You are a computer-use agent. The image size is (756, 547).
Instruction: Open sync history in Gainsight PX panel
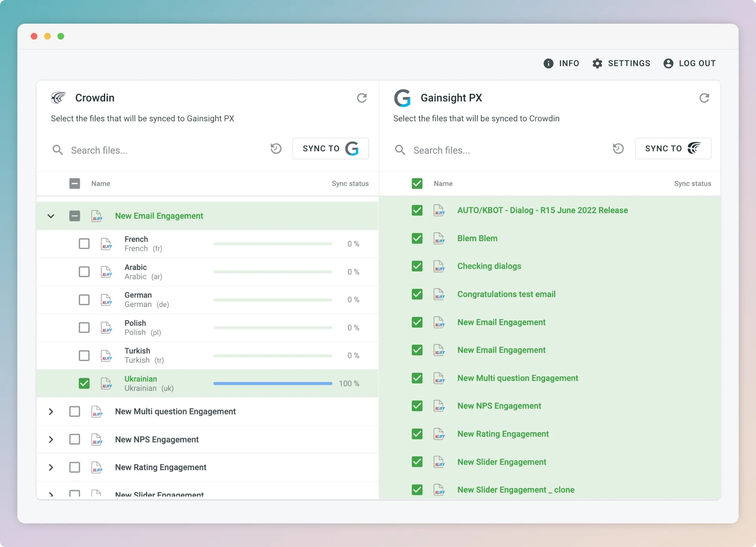point(618,149)
